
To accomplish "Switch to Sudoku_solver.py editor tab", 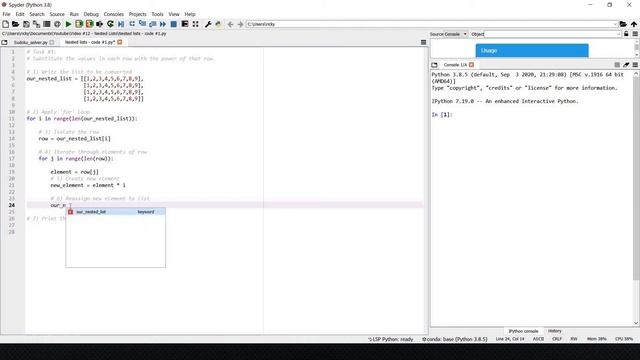I will 31,42.
